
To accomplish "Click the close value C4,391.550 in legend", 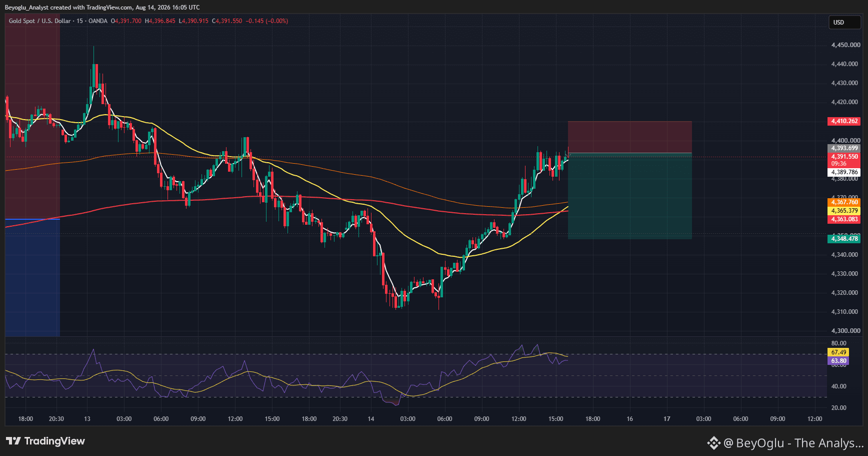I will [227, 21].
